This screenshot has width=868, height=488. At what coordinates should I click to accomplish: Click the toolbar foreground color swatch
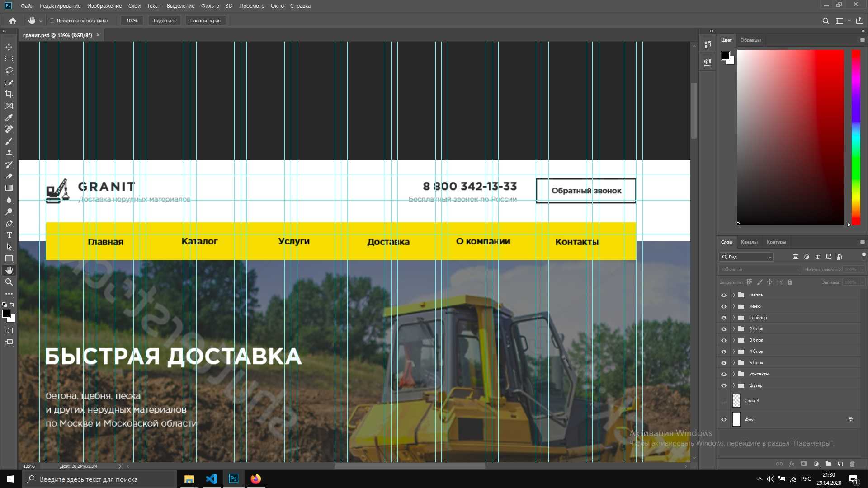point(6,314)
